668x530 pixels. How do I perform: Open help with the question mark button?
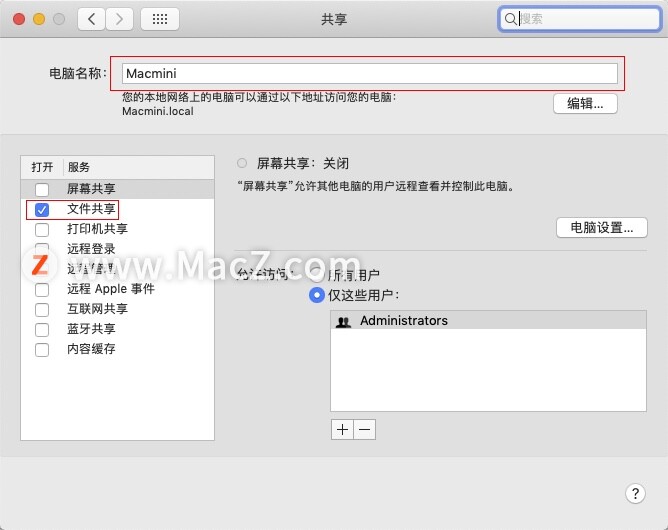click(635, 493)
